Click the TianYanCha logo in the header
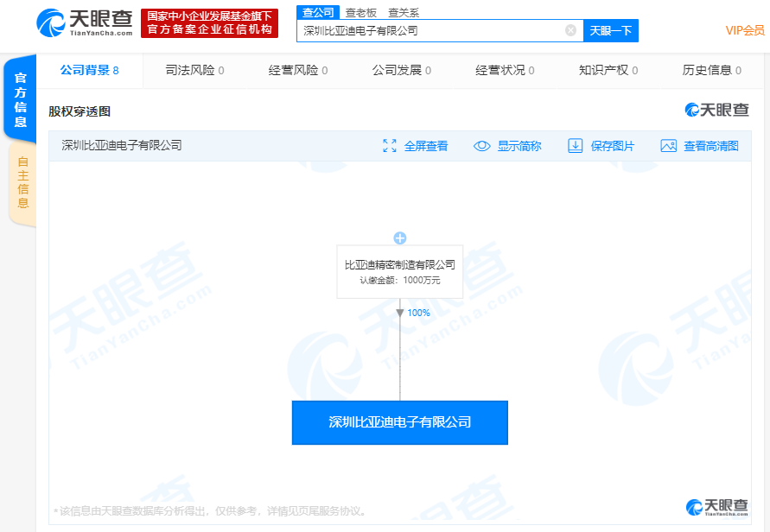Viewport: 770px width, 532px height. coord(85,22)
